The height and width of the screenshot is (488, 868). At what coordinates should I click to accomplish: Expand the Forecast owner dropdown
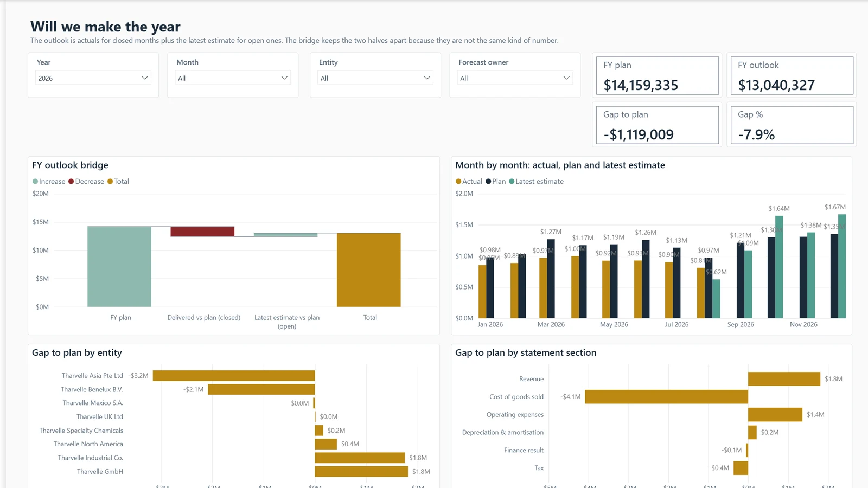(x=515, y=78)
